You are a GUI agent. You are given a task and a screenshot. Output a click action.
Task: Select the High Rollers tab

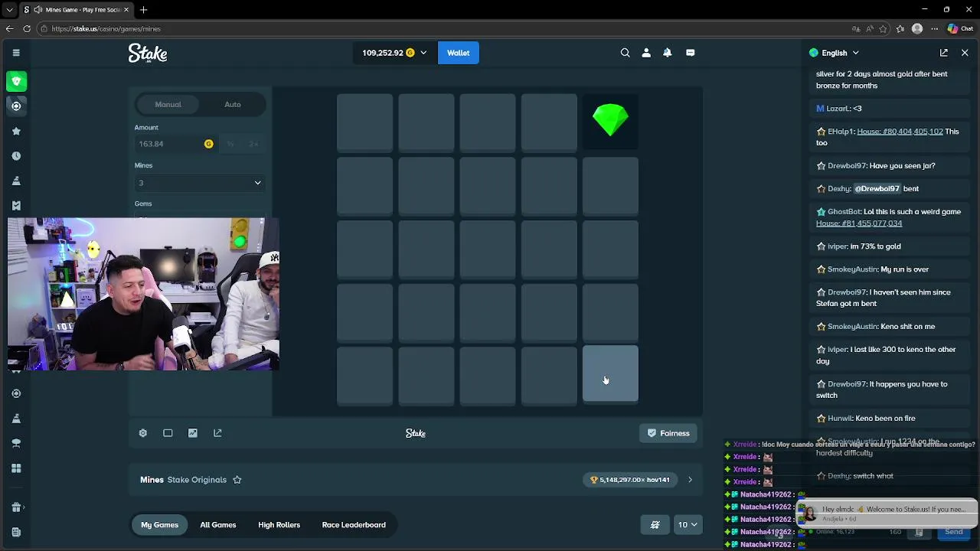pyautogui.click(x=279, y=525)
